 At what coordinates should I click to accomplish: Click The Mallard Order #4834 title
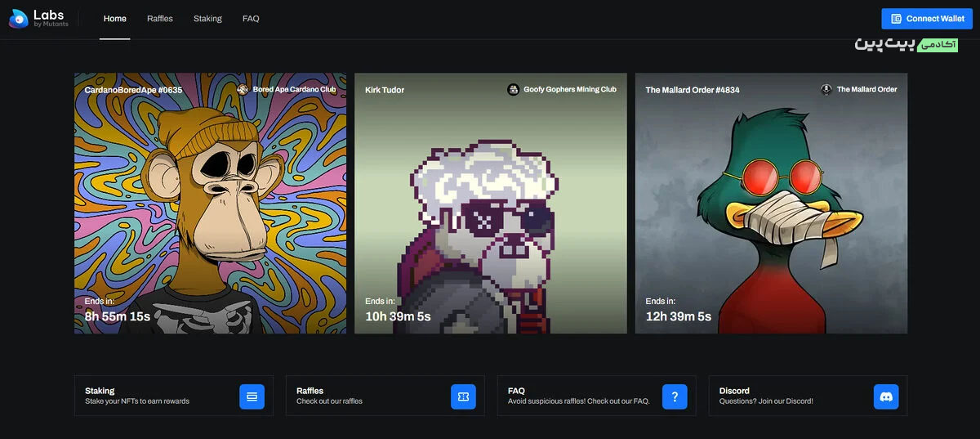click(x=693, y=90)
